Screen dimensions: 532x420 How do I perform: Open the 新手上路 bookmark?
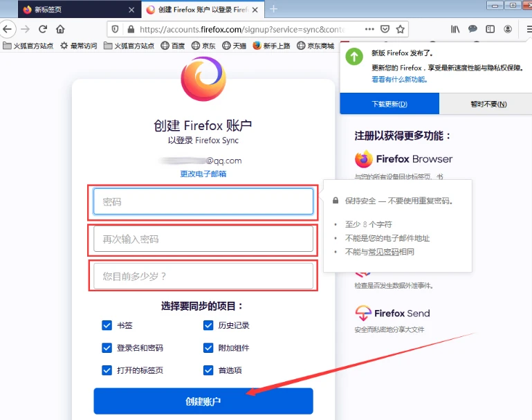[271, 46]
